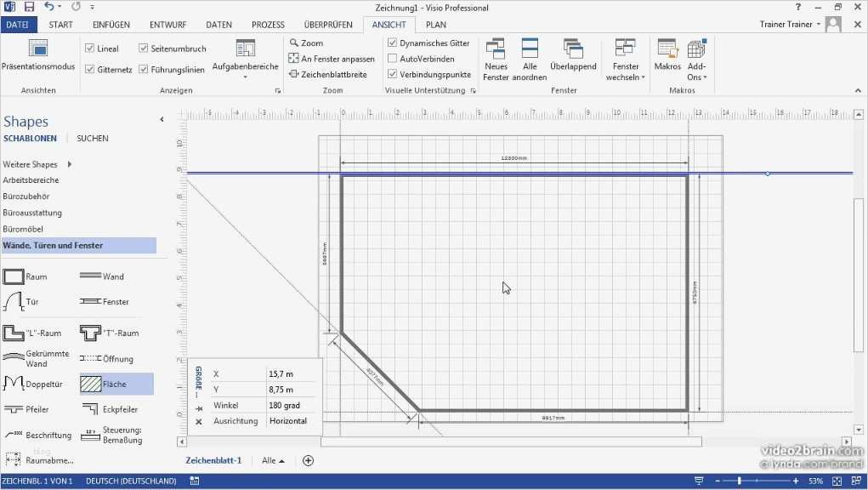Add a new page with plus button
The height and width of the screenshot is (490, 868).
pyautogui.click(x=309, y=460)
